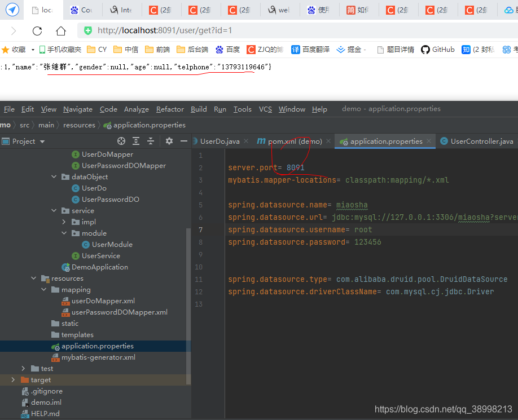Expand the test folder
The width and height of the screenshot is (518, 420).
point(23,368)
